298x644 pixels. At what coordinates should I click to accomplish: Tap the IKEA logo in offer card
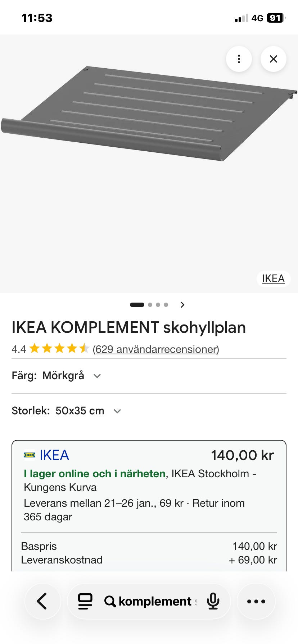tap(30, 455)
